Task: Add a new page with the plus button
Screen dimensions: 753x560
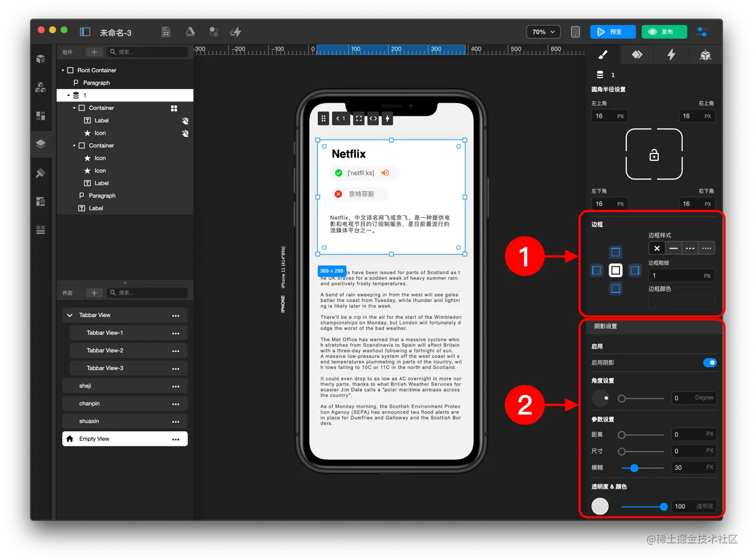Action: (x=94, y=293)
